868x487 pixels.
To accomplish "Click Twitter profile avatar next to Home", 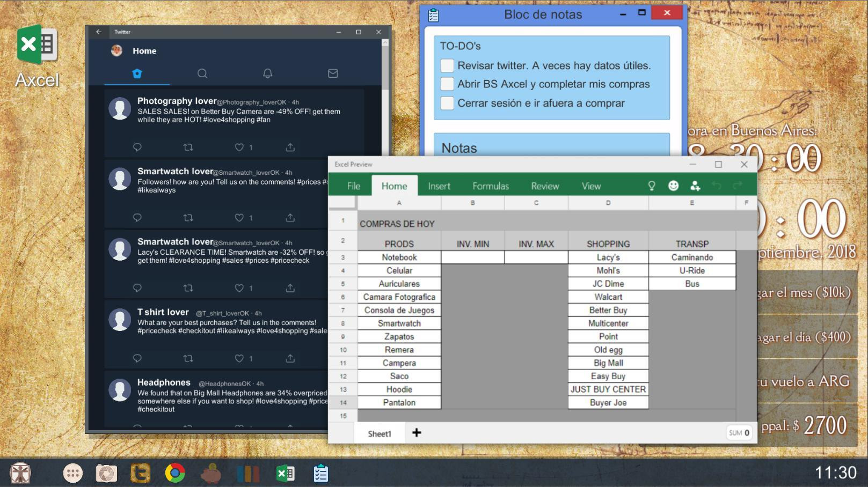I will coord(116,50).
